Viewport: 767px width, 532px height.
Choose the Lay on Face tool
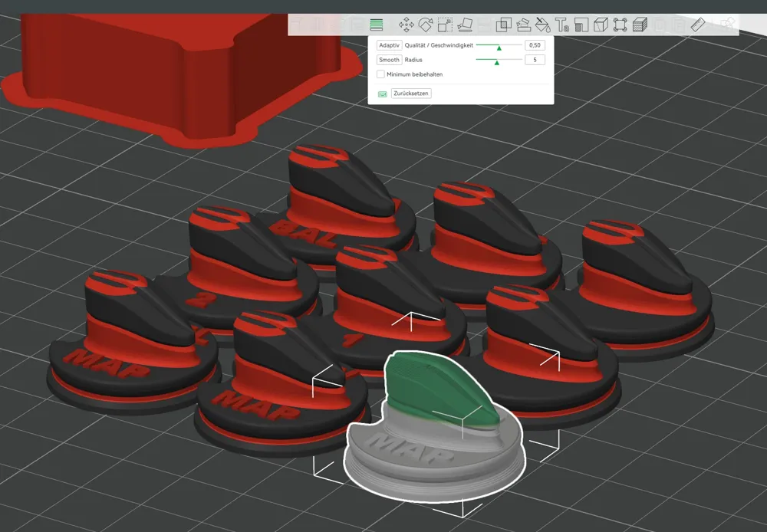[465, 25]
